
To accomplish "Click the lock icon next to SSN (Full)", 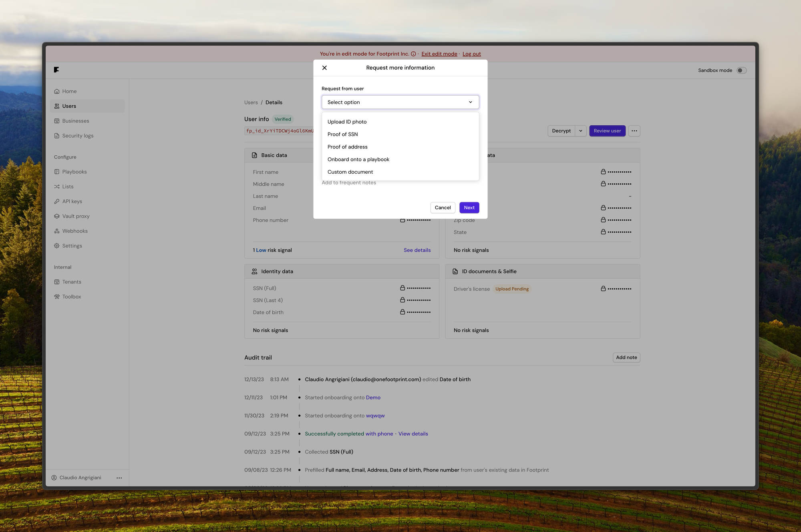I will (x=403, y=288).
